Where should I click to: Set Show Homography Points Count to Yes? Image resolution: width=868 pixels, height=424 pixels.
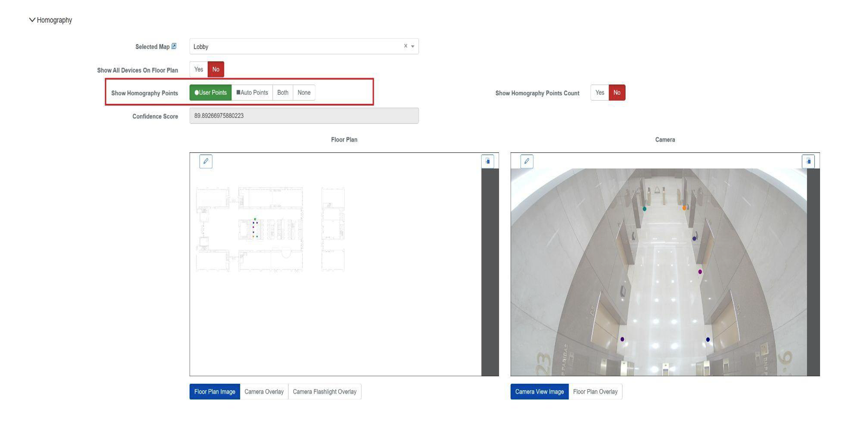pyautogui.click(x=599, y=93)
